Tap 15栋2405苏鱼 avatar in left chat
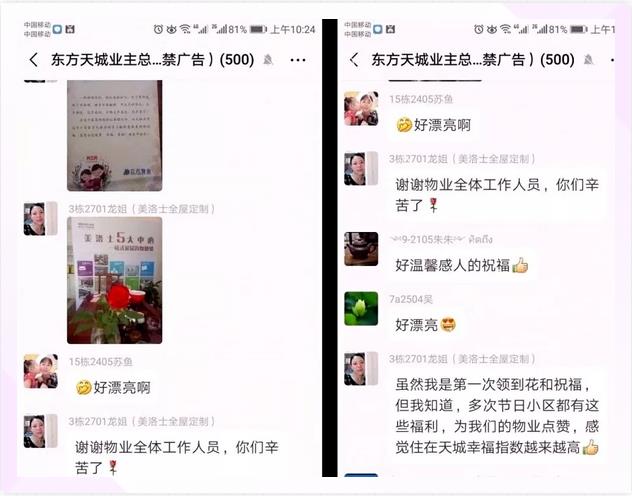This screenshot has width=632, height=496. [x=41, y=371]
